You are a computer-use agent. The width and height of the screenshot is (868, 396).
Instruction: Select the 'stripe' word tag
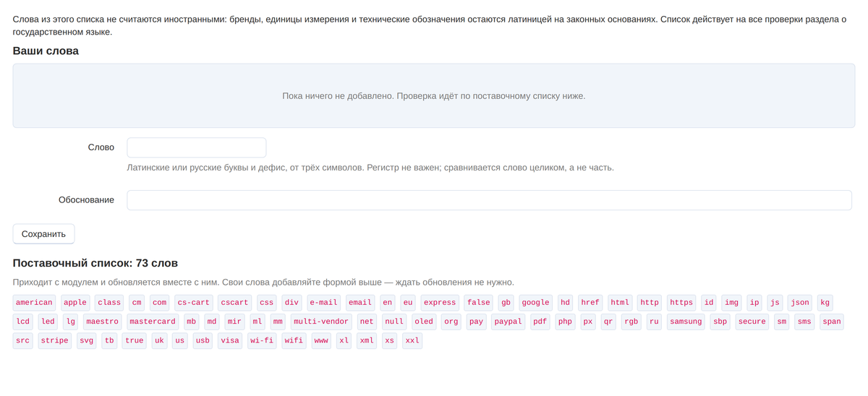54,340
